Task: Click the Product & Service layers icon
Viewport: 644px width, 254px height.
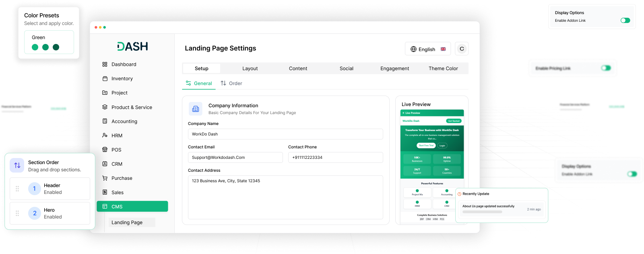Action: (x=105, y=107)
